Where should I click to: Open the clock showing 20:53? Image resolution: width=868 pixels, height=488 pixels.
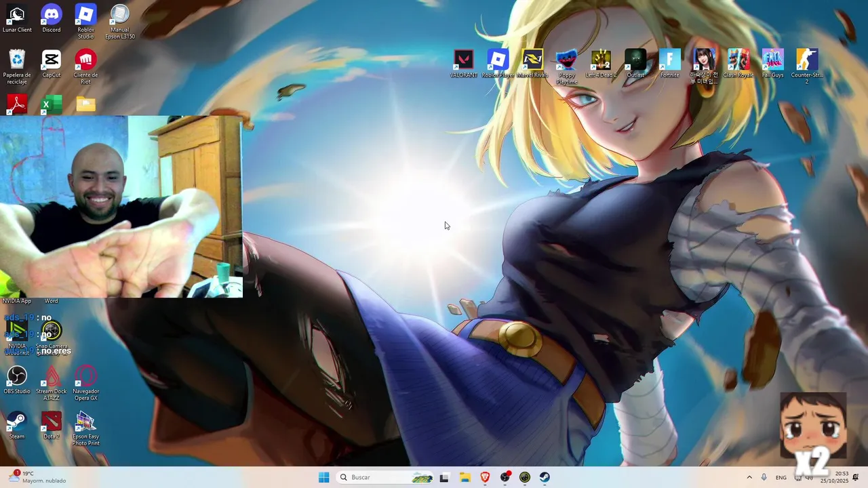[834, 477]
